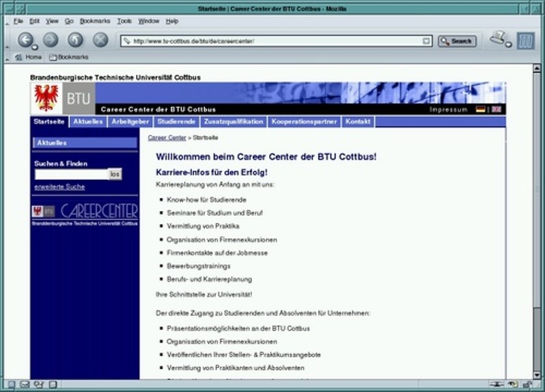Click the online/offline connection status icon

[x=497, y=384]
